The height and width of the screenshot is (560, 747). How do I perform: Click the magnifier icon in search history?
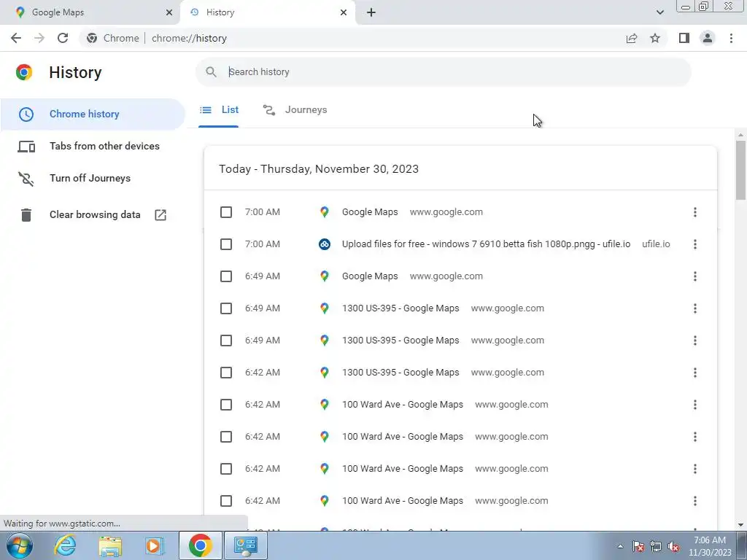211,72
